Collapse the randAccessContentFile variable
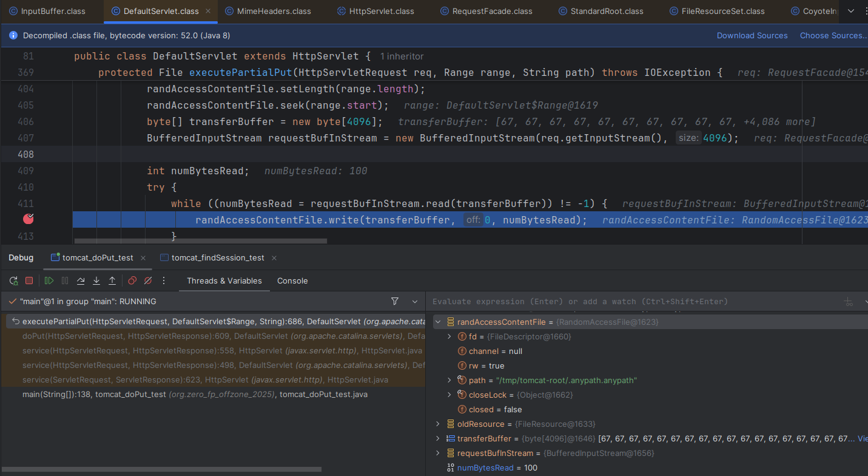 pos(438,322)
